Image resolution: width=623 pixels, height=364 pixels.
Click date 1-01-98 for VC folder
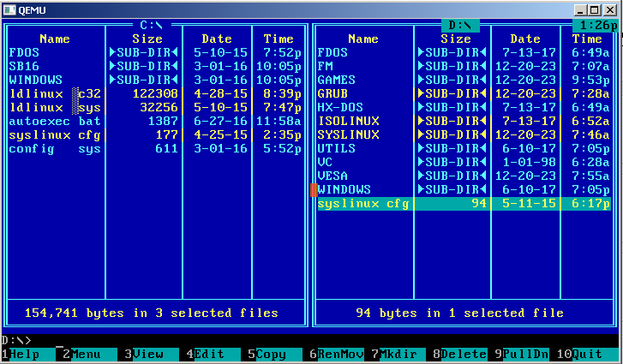[x=530, y=163]
